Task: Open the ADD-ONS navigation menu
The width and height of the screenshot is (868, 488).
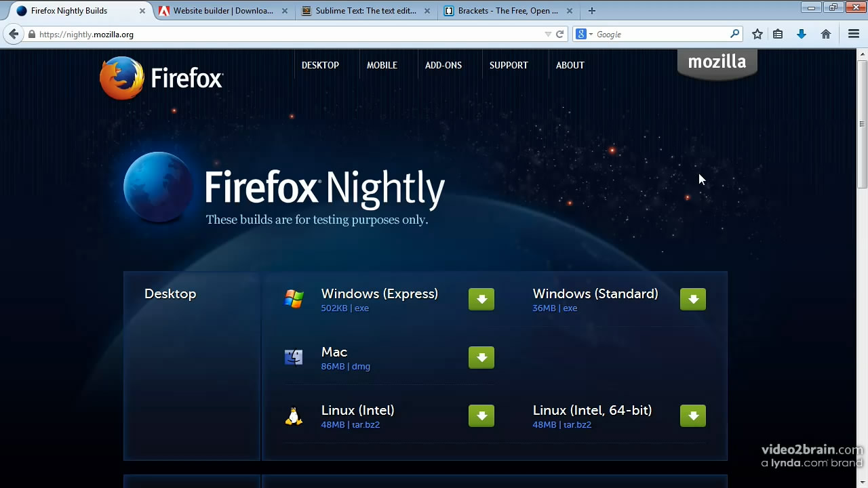Action: coord(443,65)
